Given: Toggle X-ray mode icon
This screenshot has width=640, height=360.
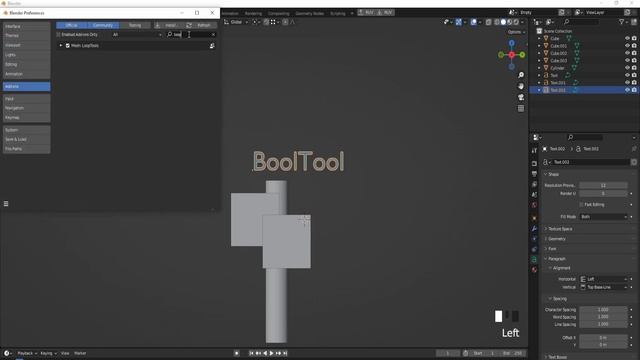Looking at the screenshot, I should [488, 22].
